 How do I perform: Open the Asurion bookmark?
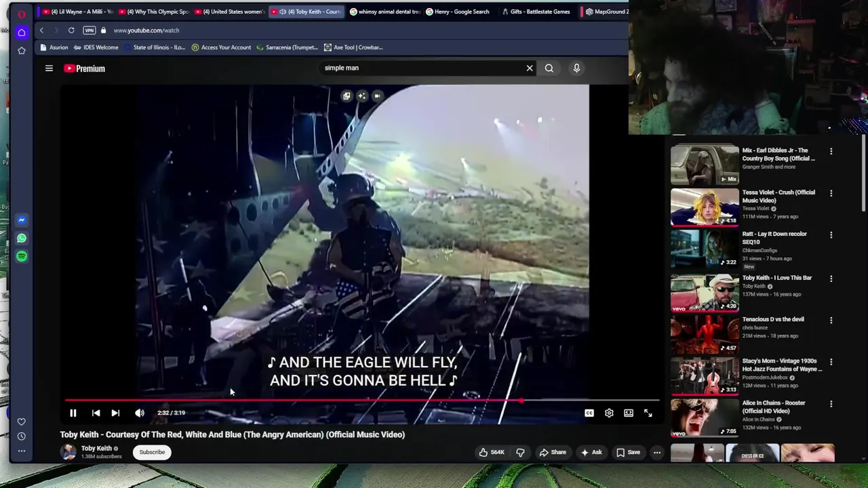(x=54, y=47)
